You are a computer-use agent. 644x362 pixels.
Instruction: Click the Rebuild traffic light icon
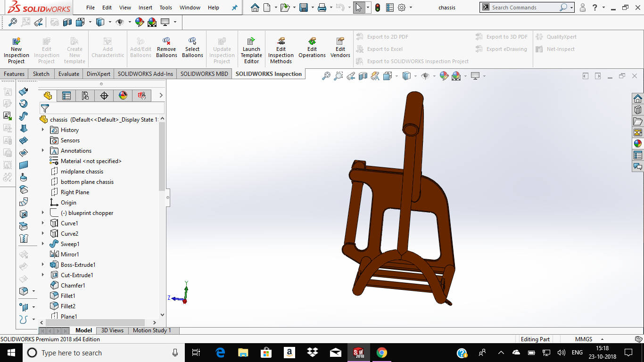point(378,8)
